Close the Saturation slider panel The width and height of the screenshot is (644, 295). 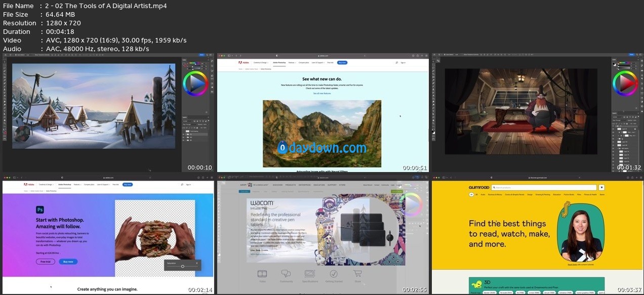(197, 263)
